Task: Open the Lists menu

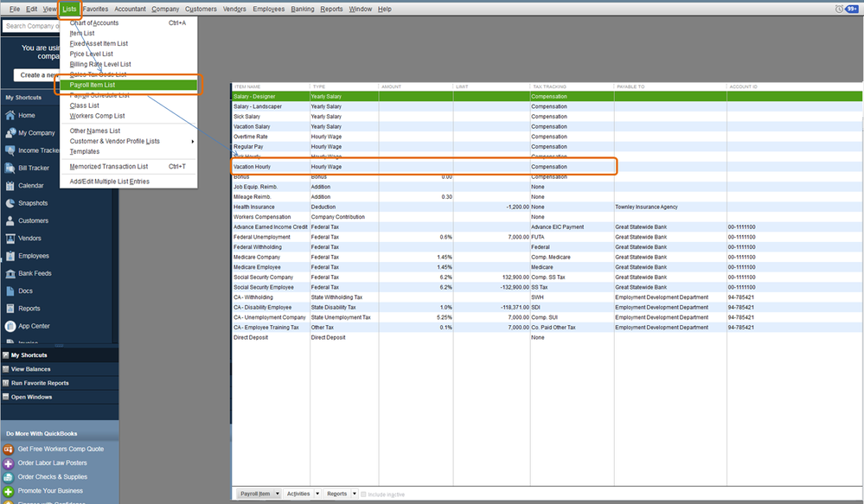Action: [69, 9]
